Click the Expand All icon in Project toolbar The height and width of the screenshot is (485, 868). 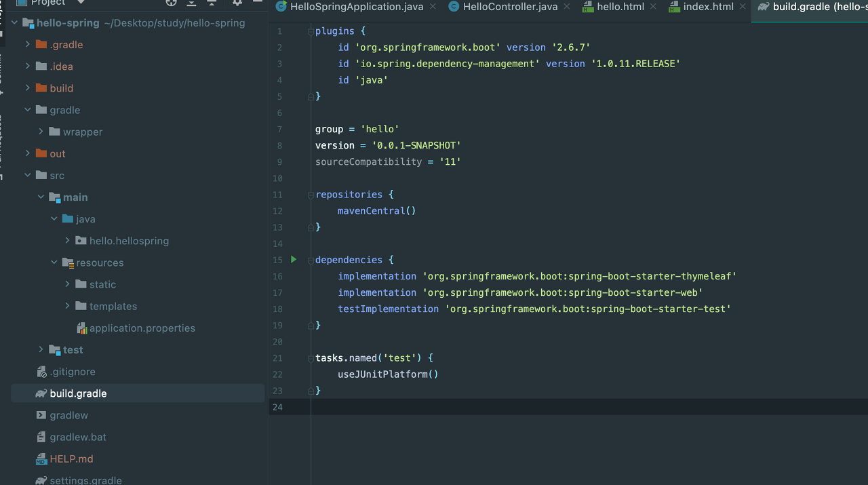tap(191, 4)
